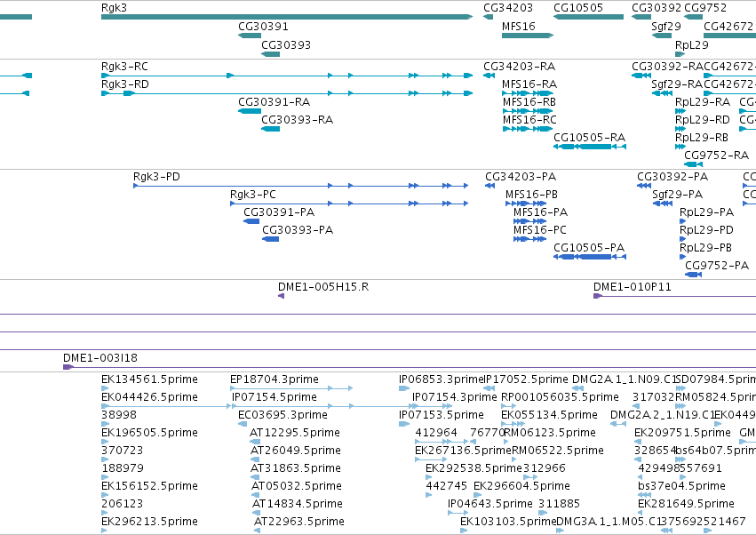Click the MFS16-PA protein label
The width and height of the screenshot is (756, 535).
coord(540,212)
